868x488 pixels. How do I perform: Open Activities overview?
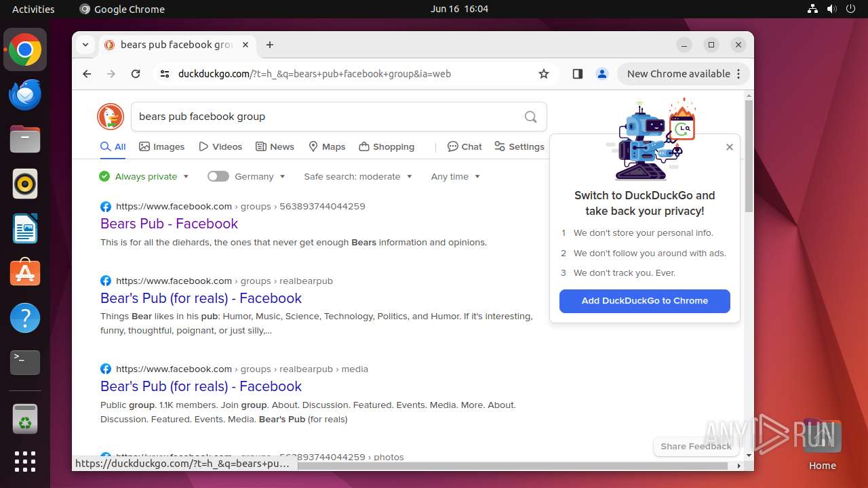33,9
